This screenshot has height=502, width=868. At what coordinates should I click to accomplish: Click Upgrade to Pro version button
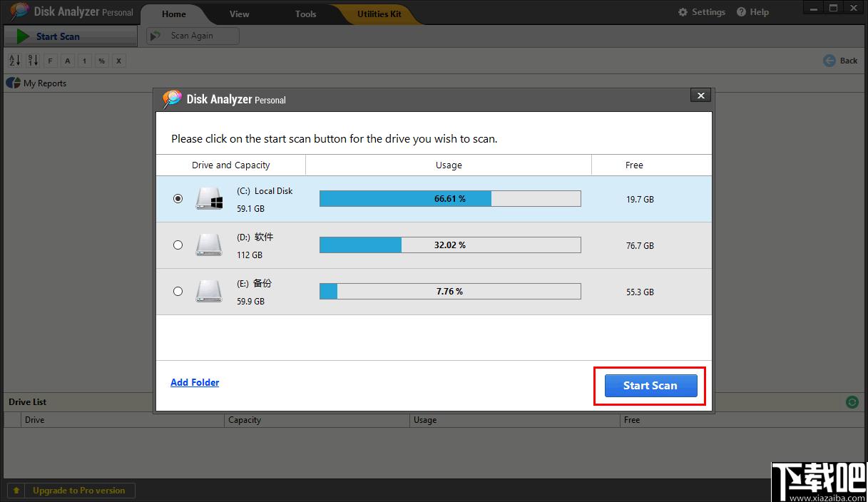pyautogui.click(x=71, y=491)
